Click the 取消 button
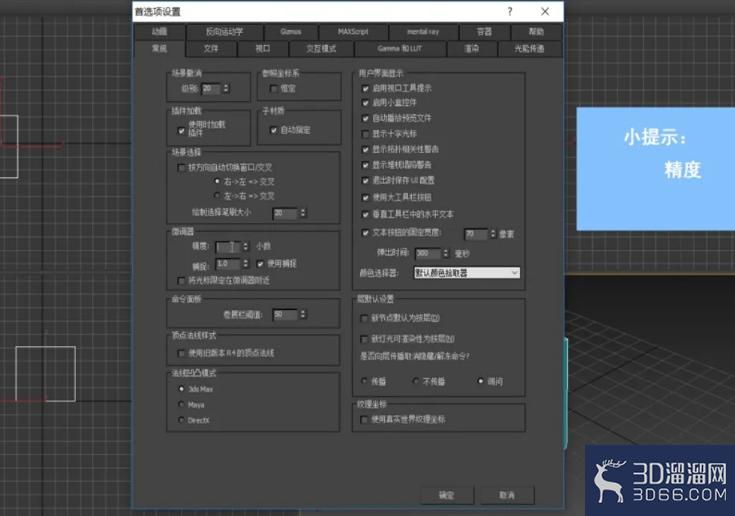The image size is (735, 516). (507, 495)
